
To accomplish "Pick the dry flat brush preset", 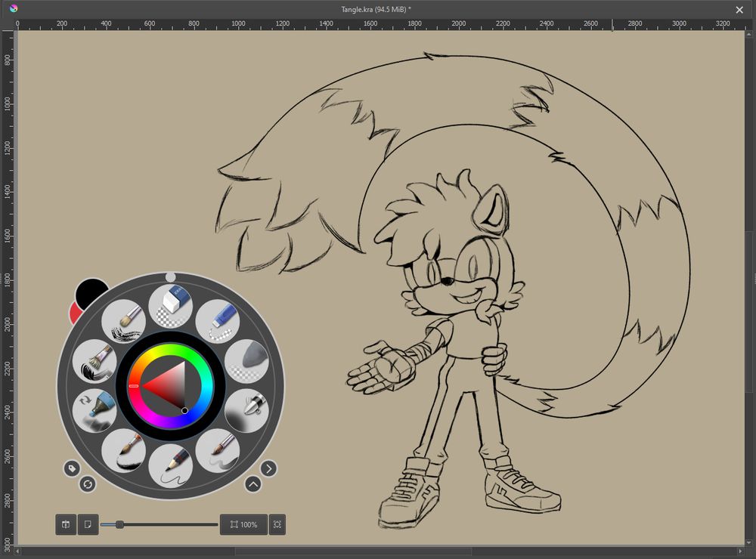I will (x=123, y=320).
